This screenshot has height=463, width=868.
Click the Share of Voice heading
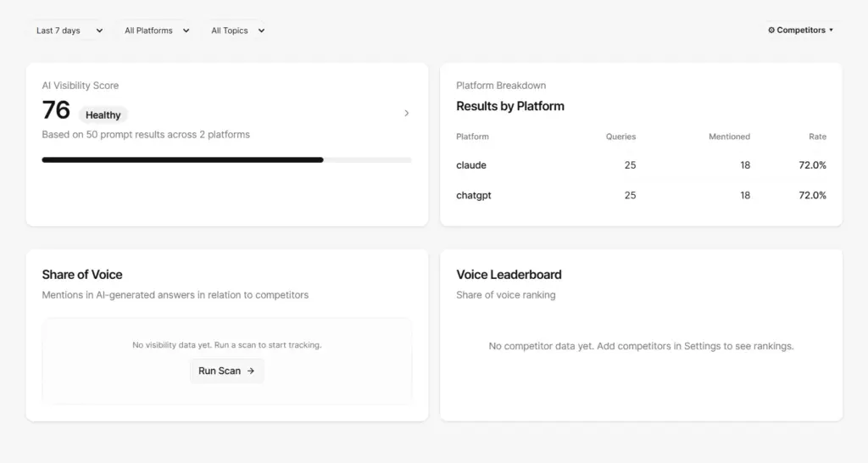pyautogui.click(x=82, y=274)
